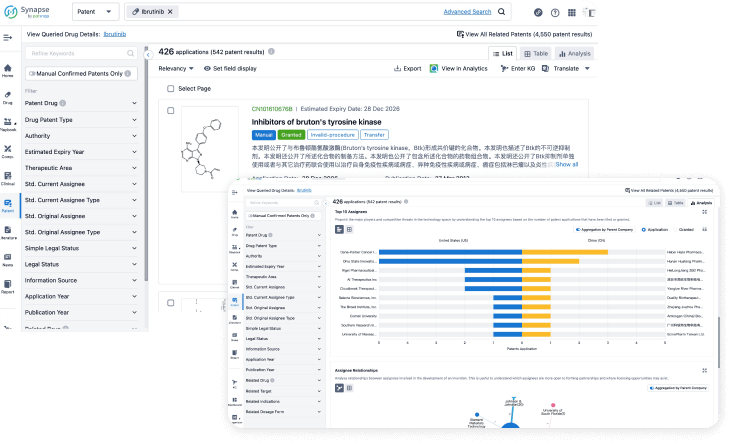
Task: Click Show all to expand abstract
Action: pos(566,164)
